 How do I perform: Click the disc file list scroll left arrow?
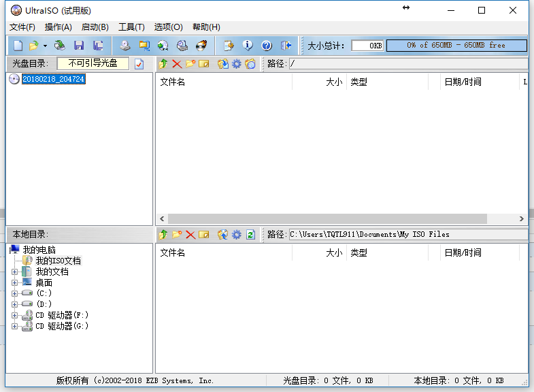162,218
